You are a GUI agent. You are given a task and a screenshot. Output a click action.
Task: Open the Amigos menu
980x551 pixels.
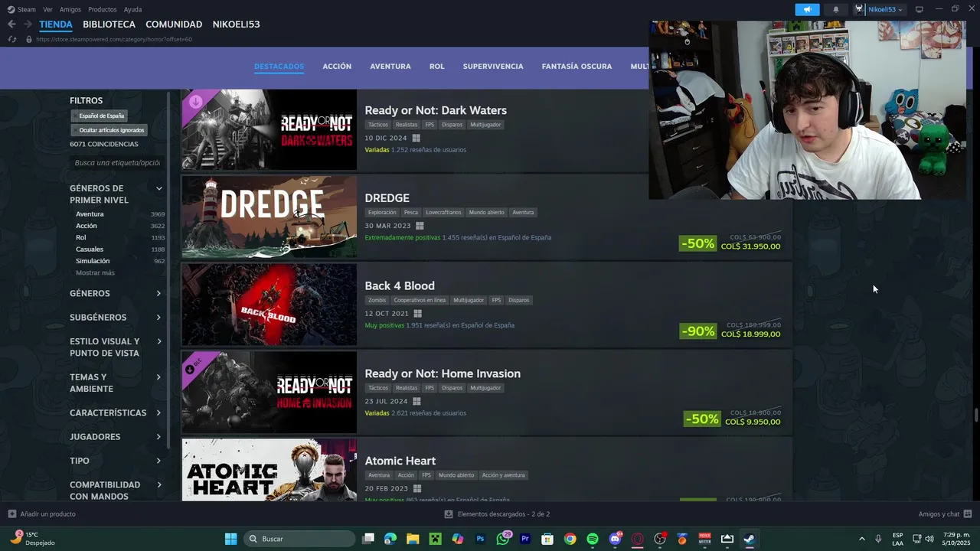(70, 9)
